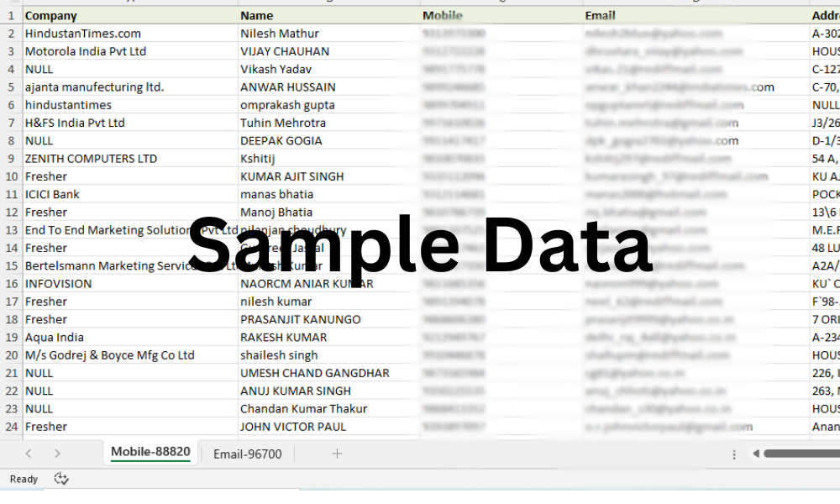Select the Email header cell
840x504 pixels.
coord(696,15)
